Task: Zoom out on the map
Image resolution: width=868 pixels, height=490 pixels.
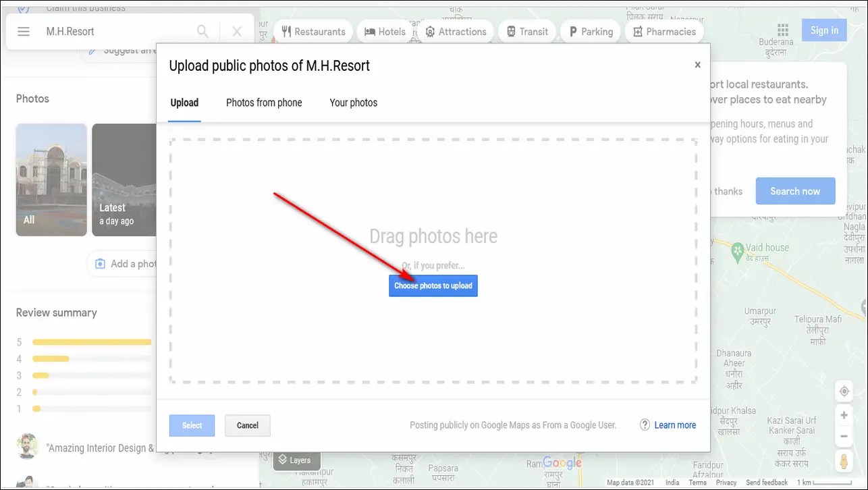Action: click(844, 437)
